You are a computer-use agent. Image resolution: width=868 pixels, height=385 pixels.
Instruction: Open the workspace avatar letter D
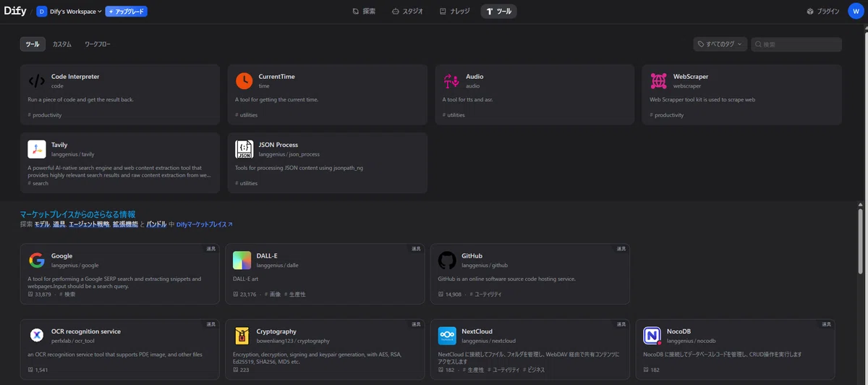pyautogui.click(x=41, y=12)
